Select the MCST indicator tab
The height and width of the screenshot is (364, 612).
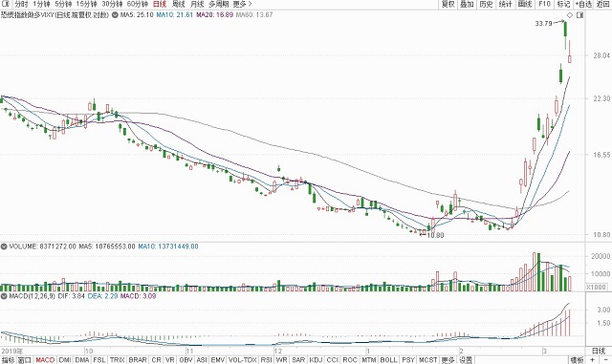click(x=427, y=360)
